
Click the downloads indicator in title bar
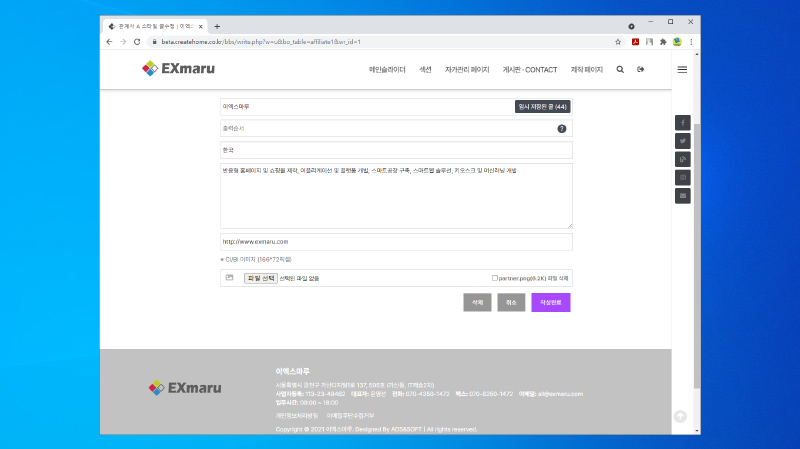(x=631, y=27)
